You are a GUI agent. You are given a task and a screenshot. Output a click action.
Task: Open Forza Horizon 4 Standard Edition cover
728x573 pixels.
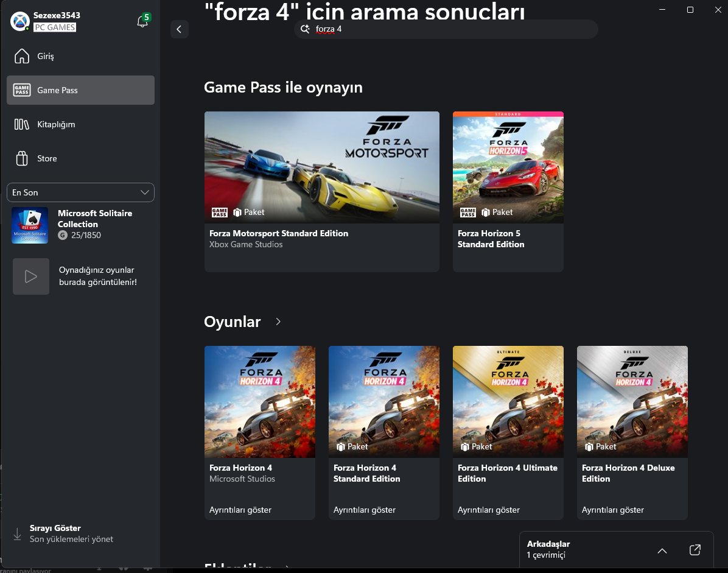click(x=384, y=402)
